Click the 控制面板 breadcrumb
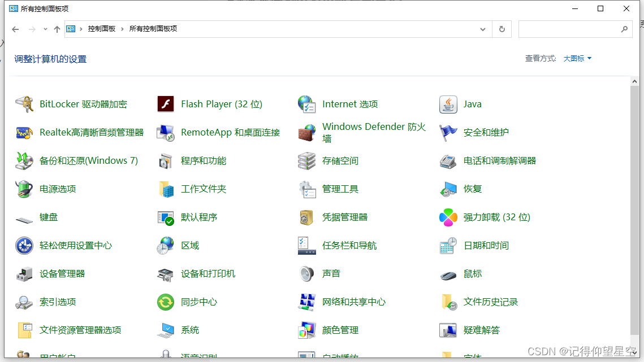Image resolution: width=644 pixels, height=362 pixels. [x=101, y=29]
